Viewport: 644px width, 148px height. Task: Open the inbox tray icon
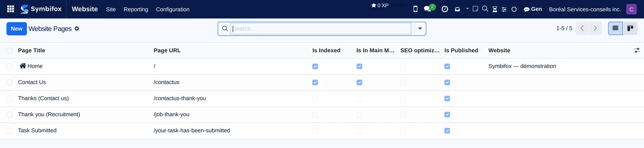pos(458,9)
